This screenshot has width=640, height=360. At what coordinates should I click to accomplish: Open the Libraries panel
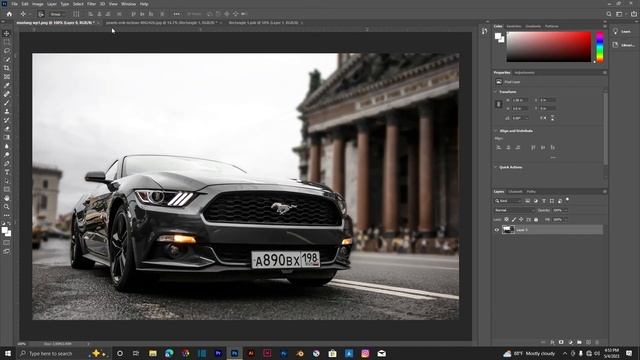point(624,45)
